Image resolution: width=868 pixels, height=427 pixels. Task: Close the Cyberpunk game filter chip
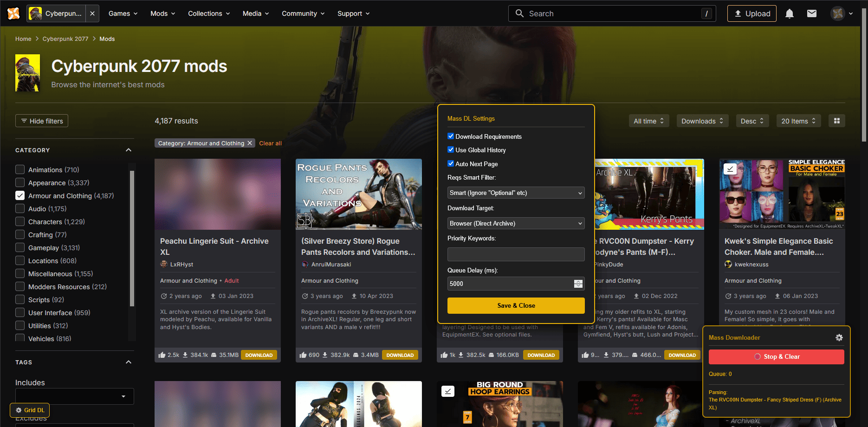(x=92, y=13)
